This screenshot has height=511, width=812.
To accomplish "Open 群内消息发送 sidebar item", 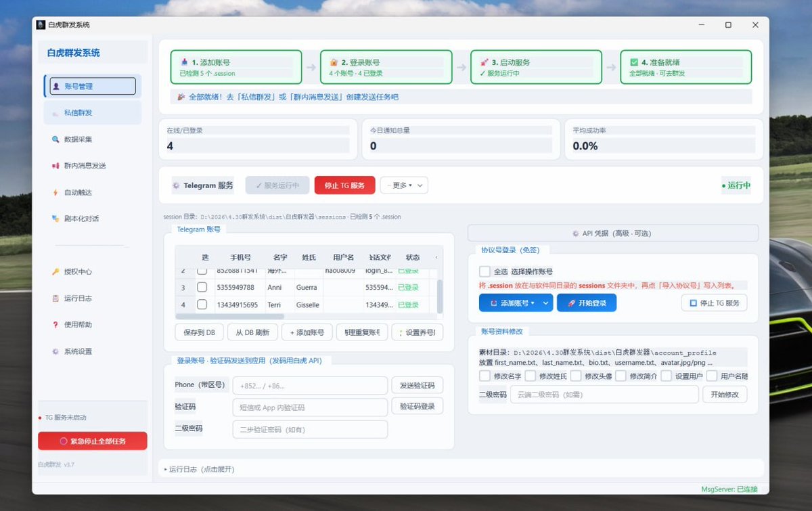I will pos(93,166).
